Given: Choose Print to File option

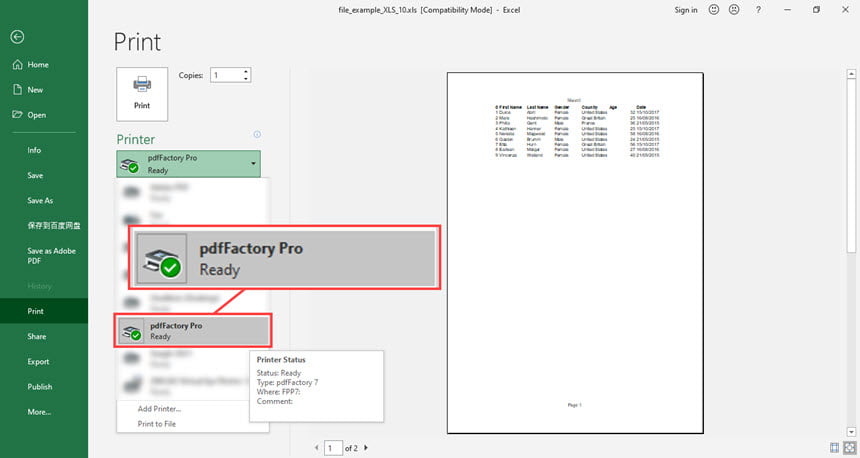Looking at the screenshot, I should click(157, 424).
